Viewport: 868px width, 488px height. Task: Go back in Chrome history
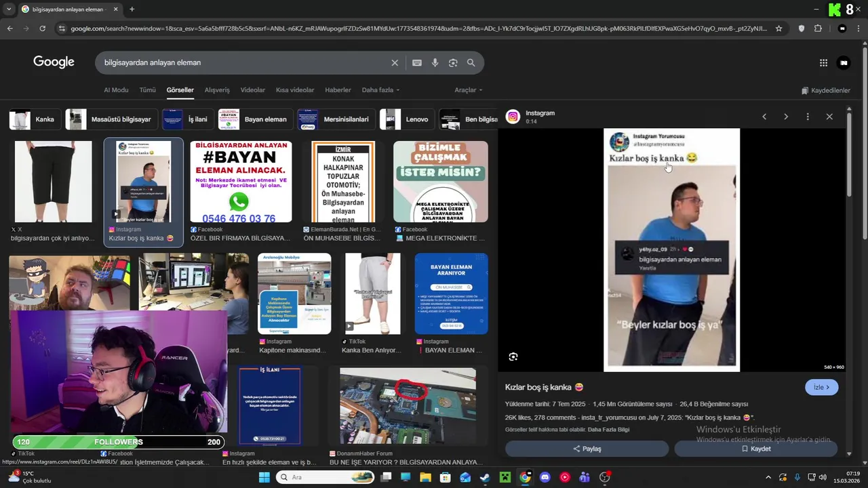[9, 28]
